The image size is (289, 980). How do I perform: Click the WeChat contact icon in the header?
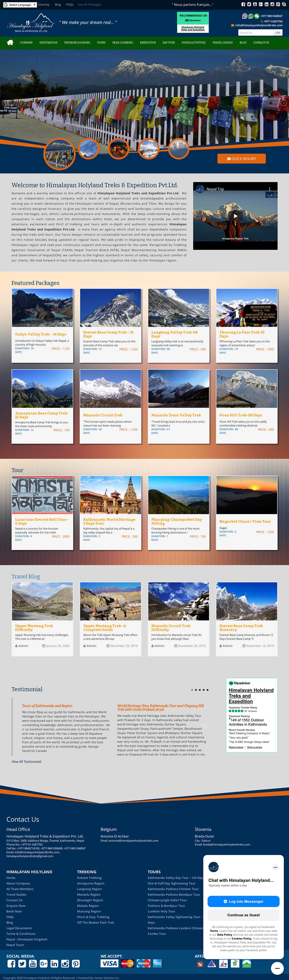[x=257, y=16]
